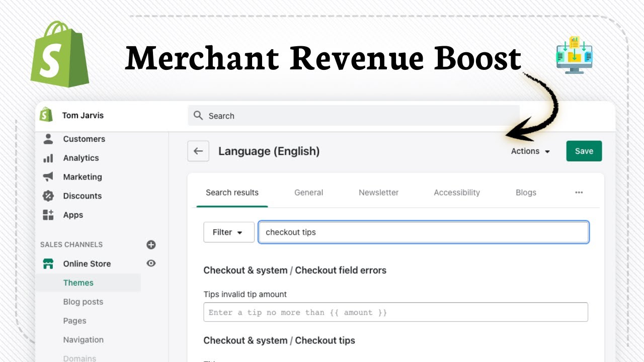Image resolution: width=644 pixels, height=362 pixels.
Task: Click the 'Language (English)' page title
Action: pyautogui.click(x=269, y=151)
